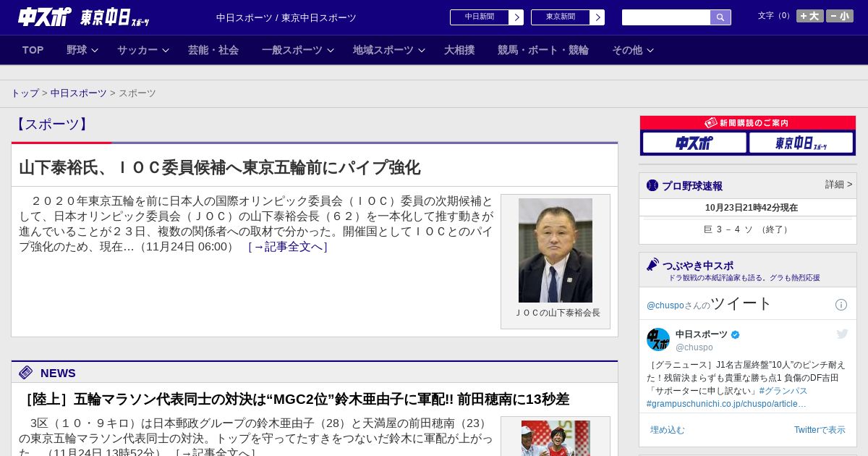
Task: Click Twitterで表示 link
Action: (x=820, y=430)
